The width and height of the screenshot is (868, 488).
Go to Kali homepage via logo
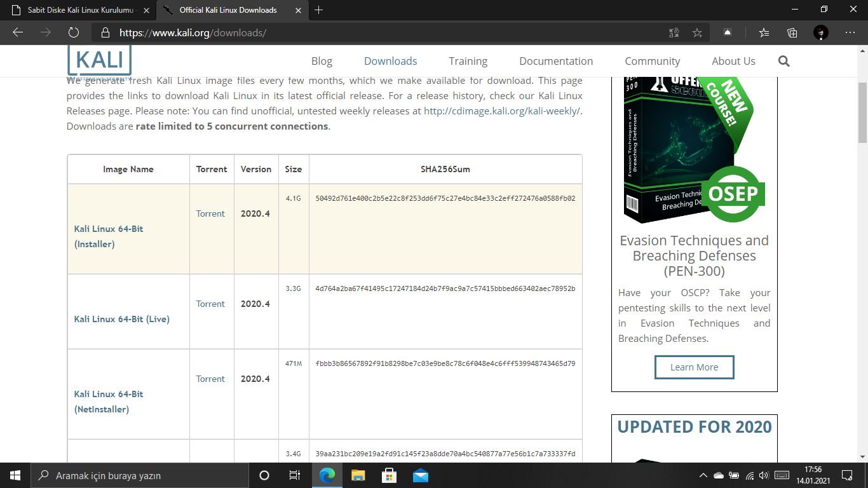pyautogui.click(x=99, y=62)
